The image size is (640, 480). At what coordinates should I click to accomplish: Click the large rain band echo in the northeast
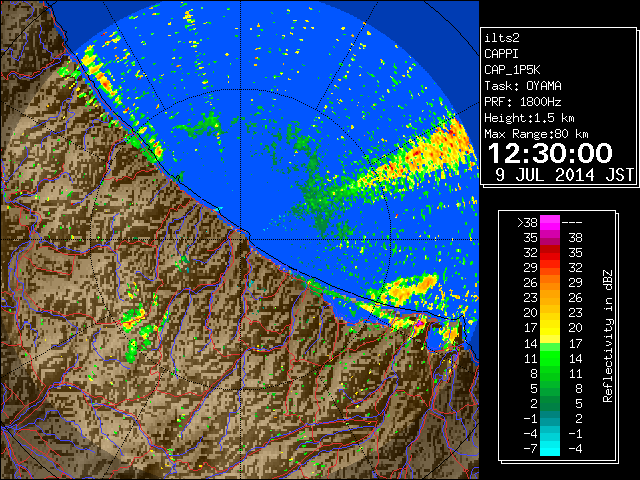click(416, 159)
